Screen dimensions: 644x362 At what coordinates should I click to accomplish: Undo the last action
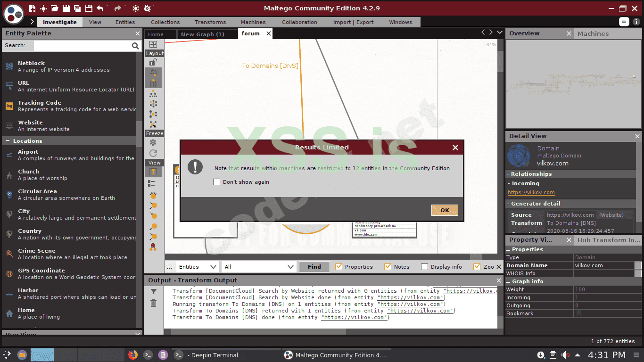point(100,8)
